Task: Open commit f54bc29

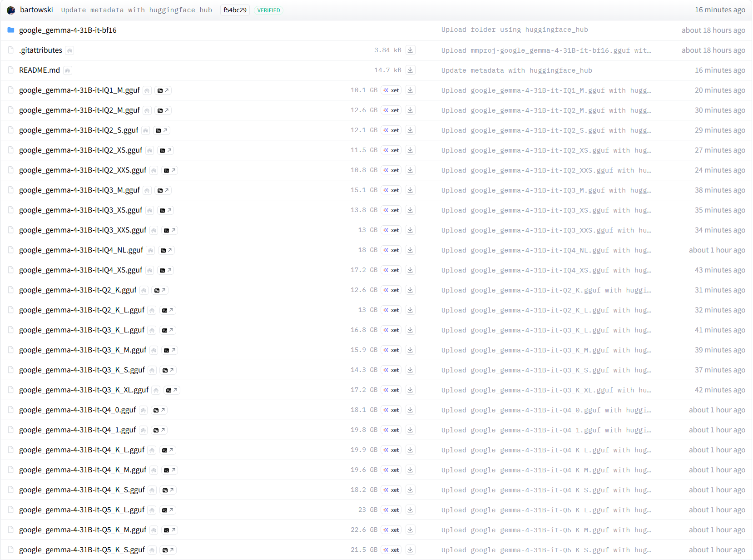Action: (235, 10)
